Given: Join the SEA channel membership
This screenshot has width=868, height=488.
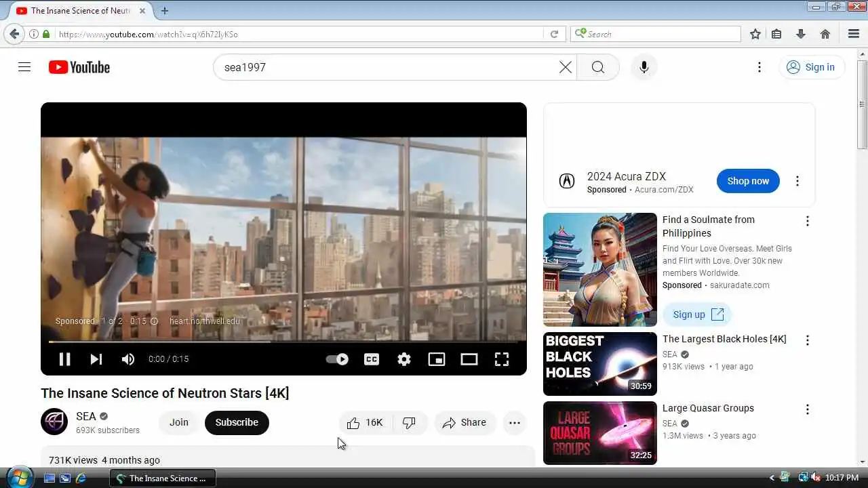Looking at the screenshot, I should pyautogui.click(x=179, y=422).
